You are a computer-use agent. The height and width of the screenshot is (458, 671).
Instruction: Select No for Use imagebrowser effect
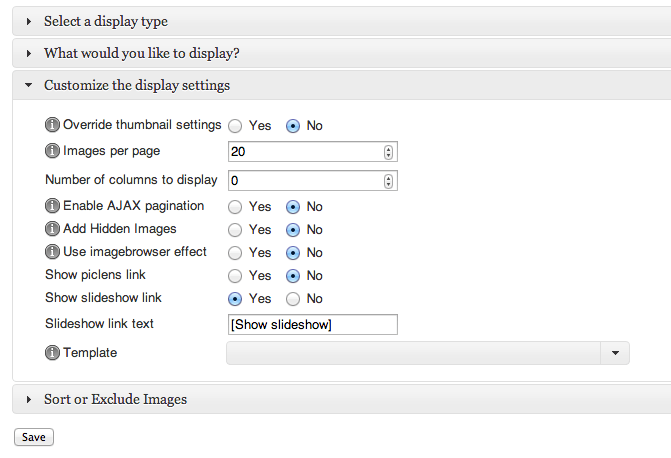(293, 253)
